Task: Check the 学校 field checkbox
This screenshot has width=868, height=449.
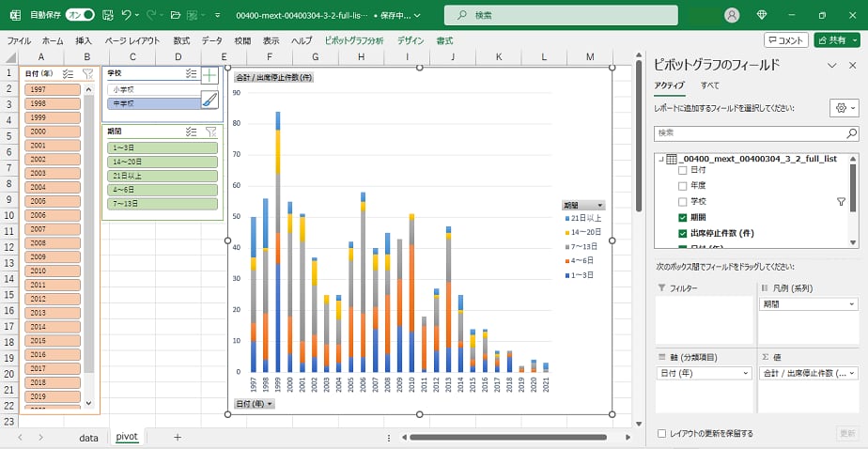Action: click(x=683, y=202)
